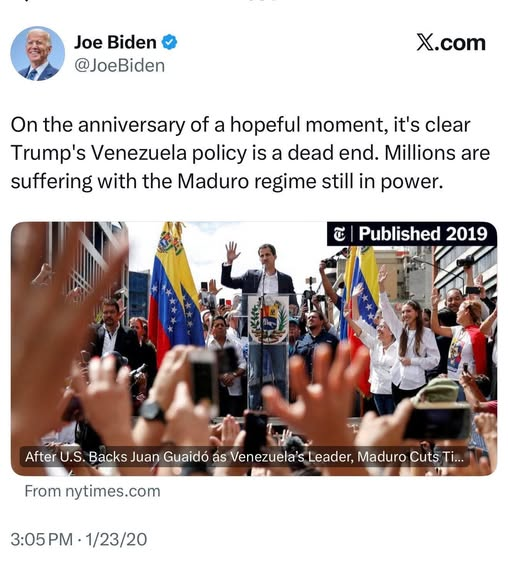Click the 3:05 PM timestamp
The height and width of the screenshot is (565, 508).
(41, 539)
